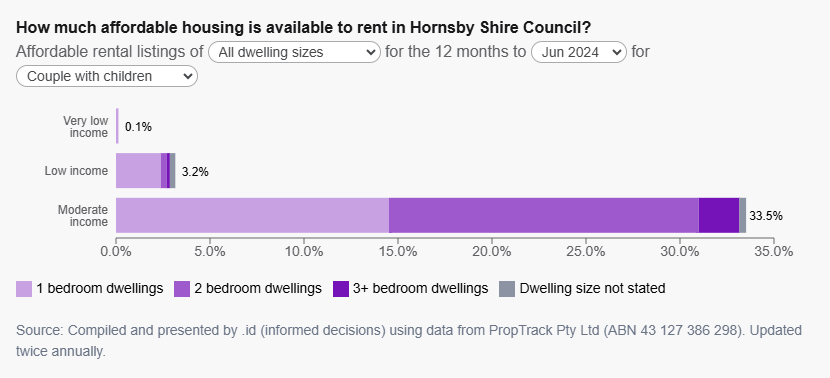This screenshot has height=378, width=830.
Task: Select Moderate income 2 bedroom bar segment
Action: [544, 215]
